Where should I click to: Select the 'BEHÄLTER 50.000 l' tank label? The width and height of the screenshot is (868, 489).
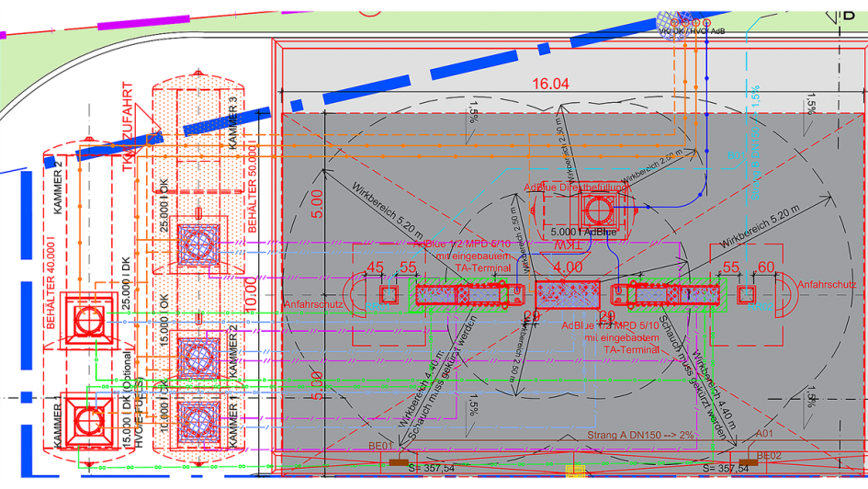click(253, 188)
